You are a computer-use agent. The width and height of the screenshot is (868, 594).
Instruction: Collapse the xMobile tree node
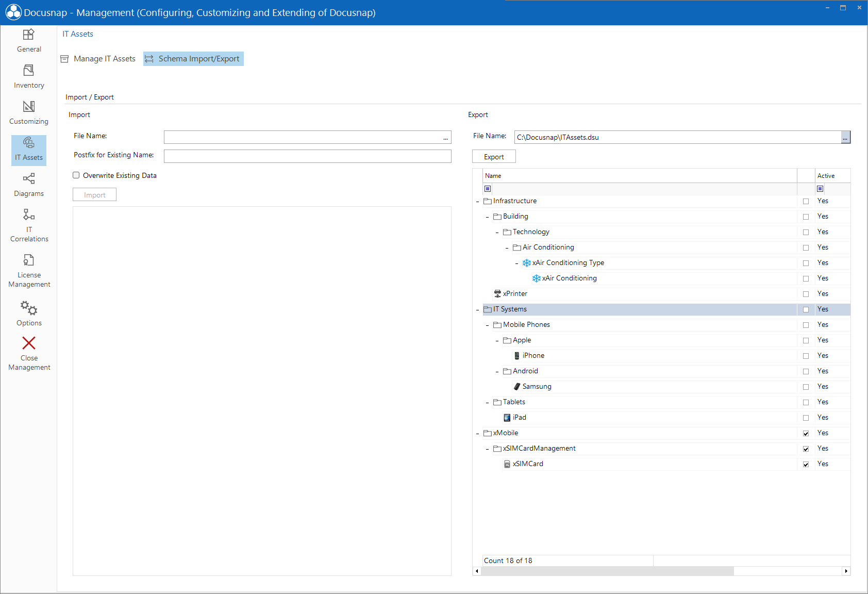(477, 433)
